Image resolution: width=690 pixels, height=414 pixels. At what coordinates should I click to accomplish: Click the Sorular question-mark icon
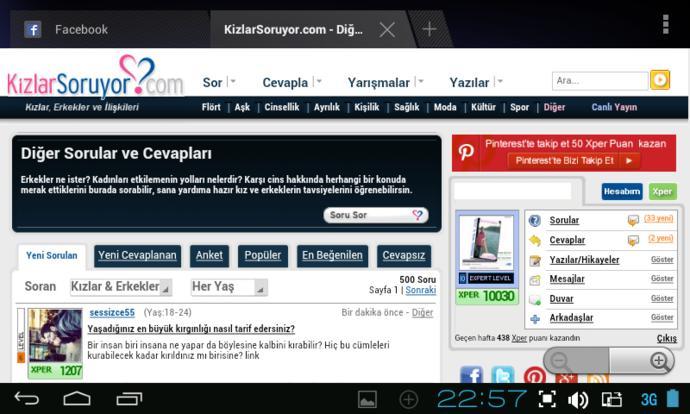535,220
